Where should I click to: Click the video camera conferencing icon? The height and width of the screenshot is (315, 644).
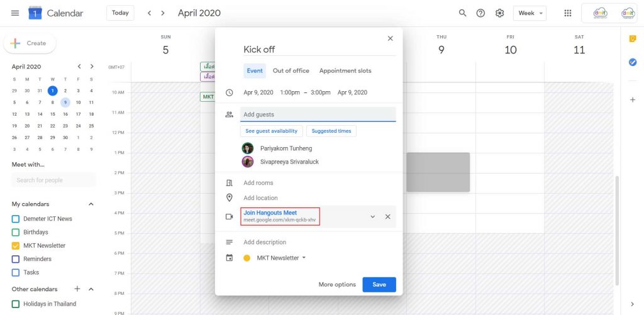coord(229,216)
